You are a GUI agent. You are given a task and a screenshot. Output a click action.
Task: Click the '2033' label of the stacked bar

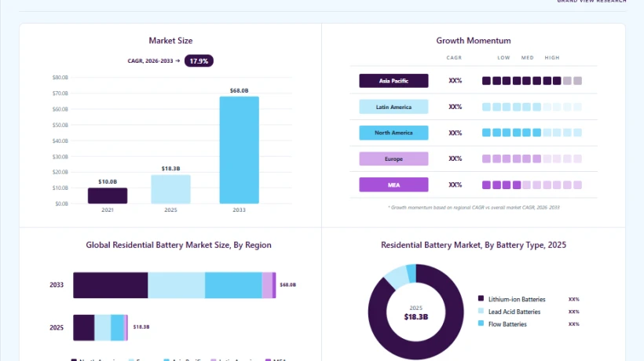click(57, 285)
